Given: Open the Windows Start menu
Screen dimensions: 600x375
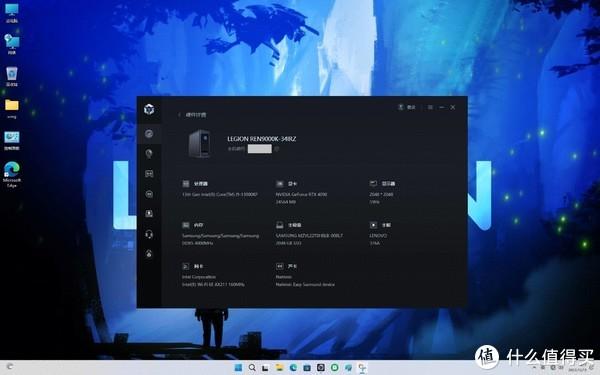Looking at the screenshot, I should point(238,368).
